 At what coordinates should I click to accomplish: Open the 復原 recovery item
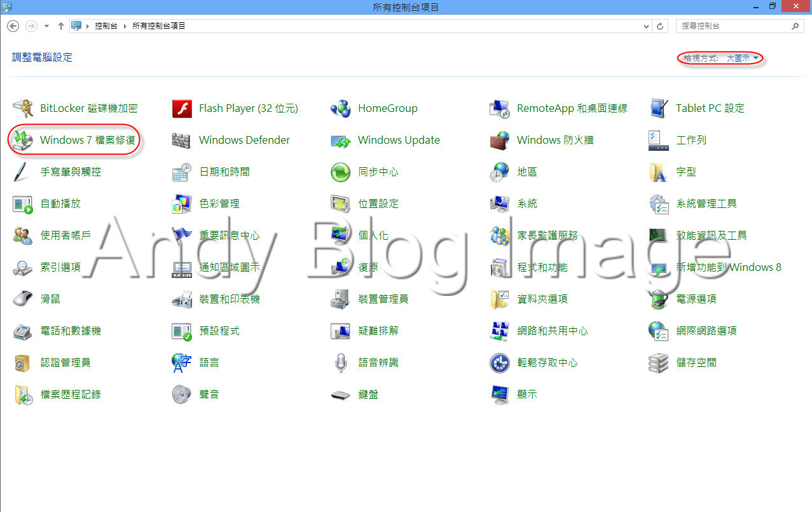click(x=354, y=267)
